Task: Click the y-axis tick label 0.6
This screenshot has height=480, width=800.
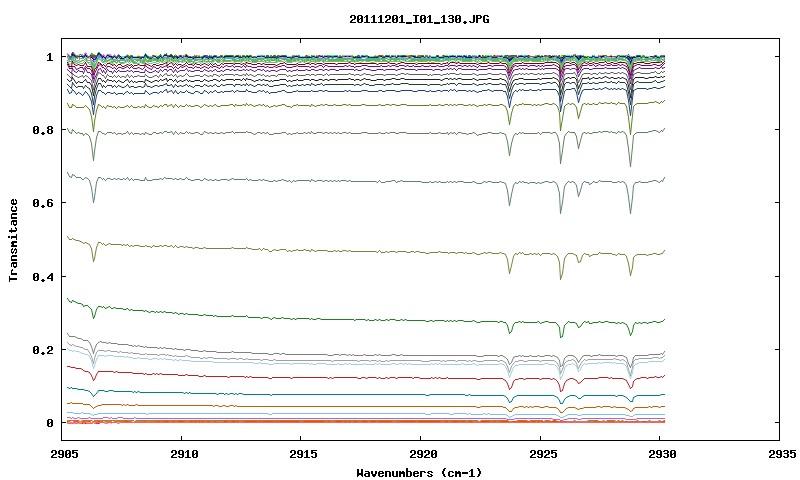Action: click(43, 203)
